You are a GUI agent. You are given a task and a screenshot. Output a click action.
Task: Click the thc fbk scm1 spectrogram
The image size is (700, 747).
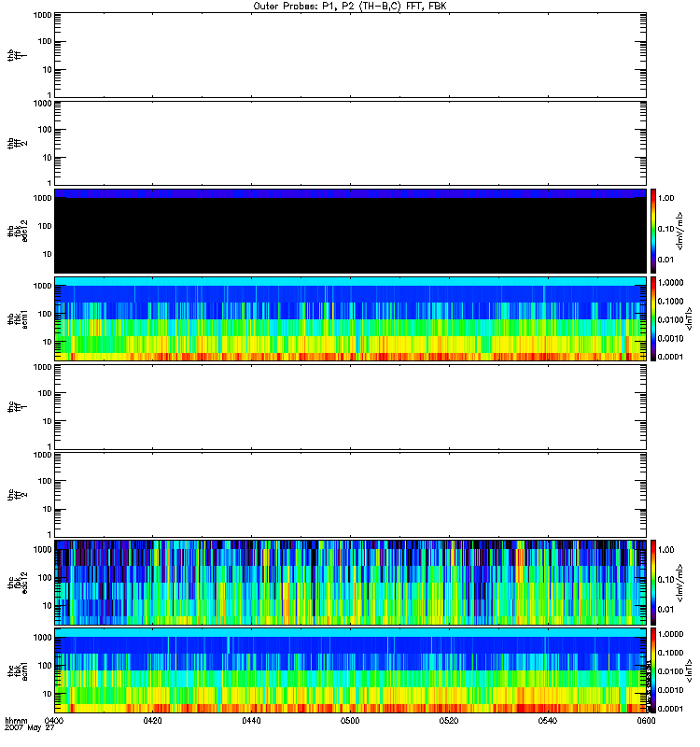350,670
